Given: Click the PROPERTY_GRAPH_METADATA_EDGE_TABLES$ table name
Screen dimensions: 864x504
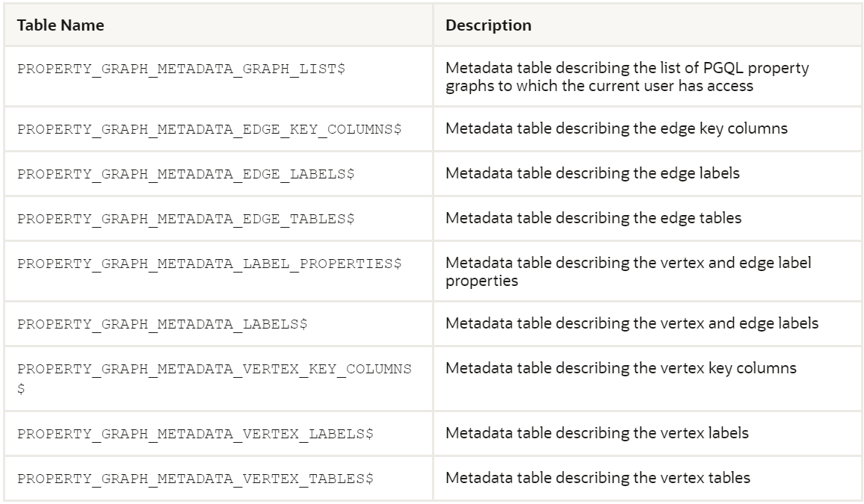Looking at the screenshot, I should pyautogui.click(x=185, y=219).
